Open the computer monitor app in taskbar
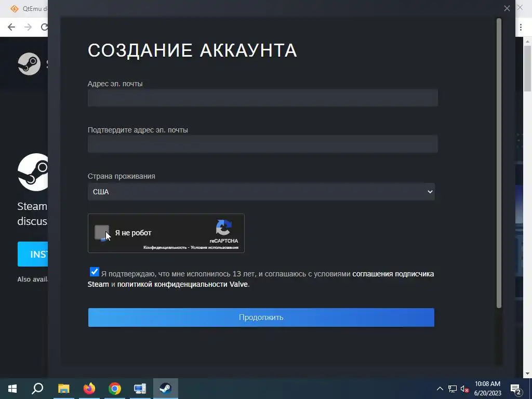Screen dimensions: 532x399 click(x=140, y=389)
